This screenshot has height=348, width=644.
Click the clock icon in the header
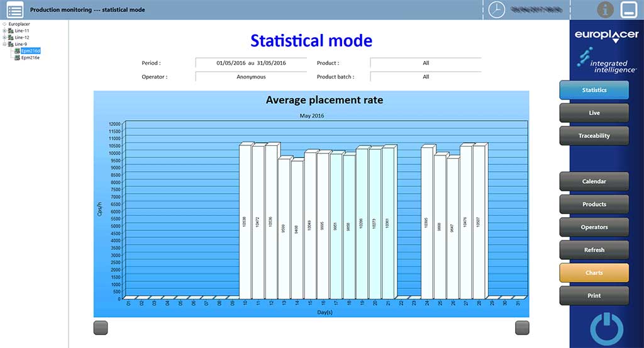497,9
